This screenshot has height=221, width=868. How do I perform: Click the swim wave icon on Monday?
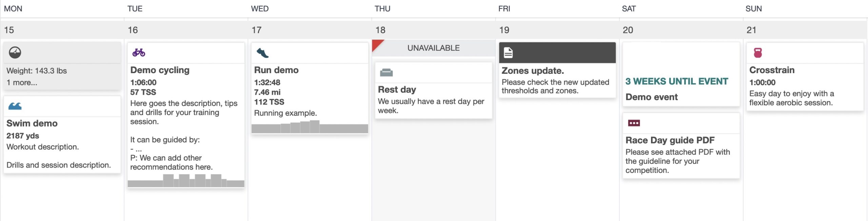coord(15,106)
